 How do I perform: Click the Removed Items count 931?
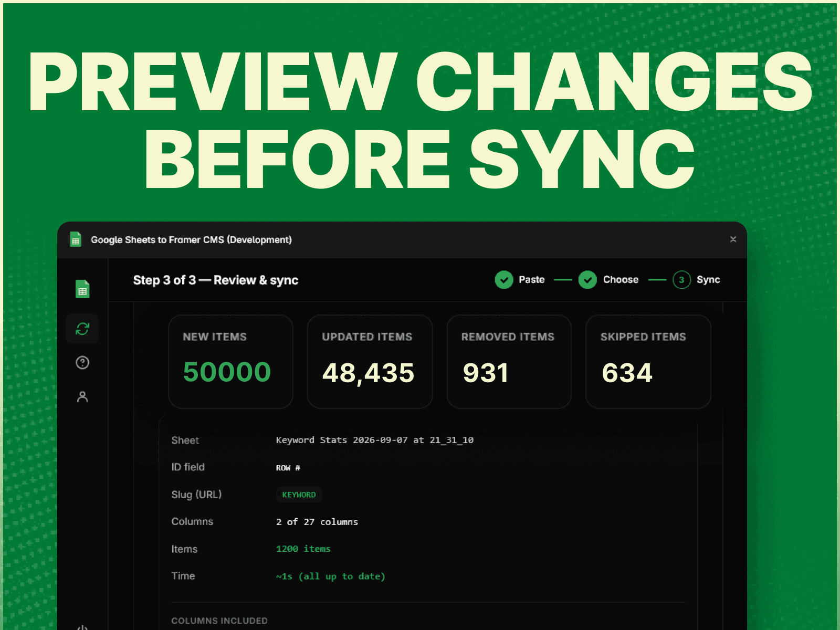pyautogui.click(x=486, y=373)
